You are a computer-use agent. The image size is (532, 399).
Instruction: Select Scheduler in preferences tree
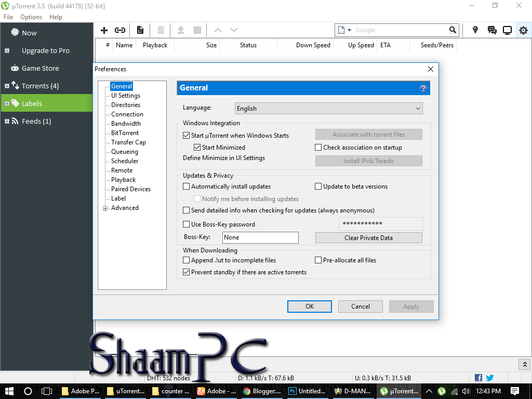point(125,161)
